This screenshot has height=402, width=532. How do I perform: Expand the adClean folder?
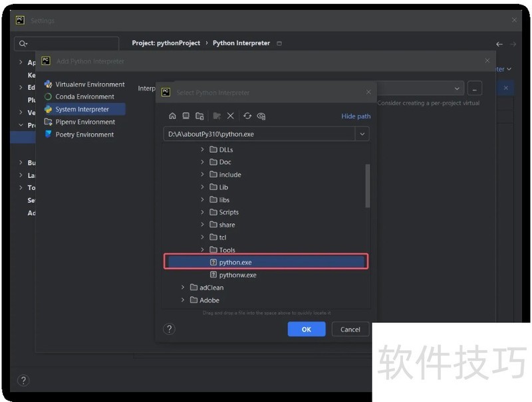click(184, 288)
